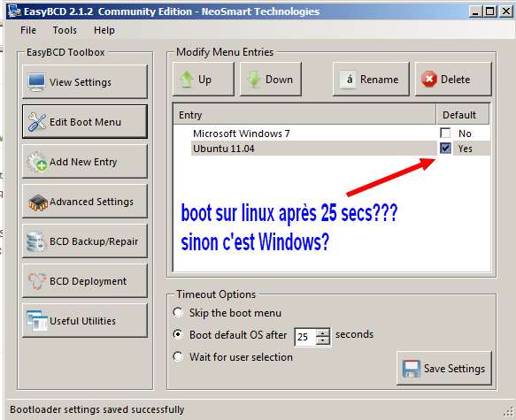516x420 pixels.
Task: Open Advanced Settings chip icon
Action: point(38,202)
